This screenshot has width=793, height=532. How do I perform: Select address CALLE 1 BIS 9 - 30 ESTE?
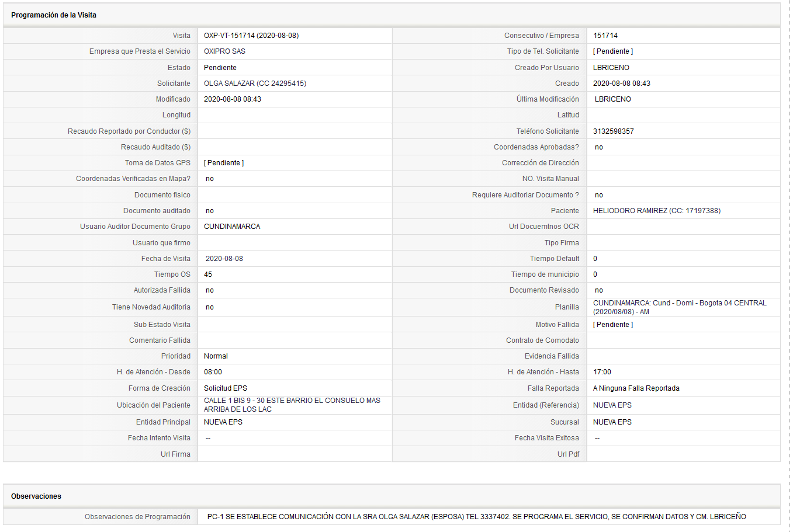coord(292,405)
